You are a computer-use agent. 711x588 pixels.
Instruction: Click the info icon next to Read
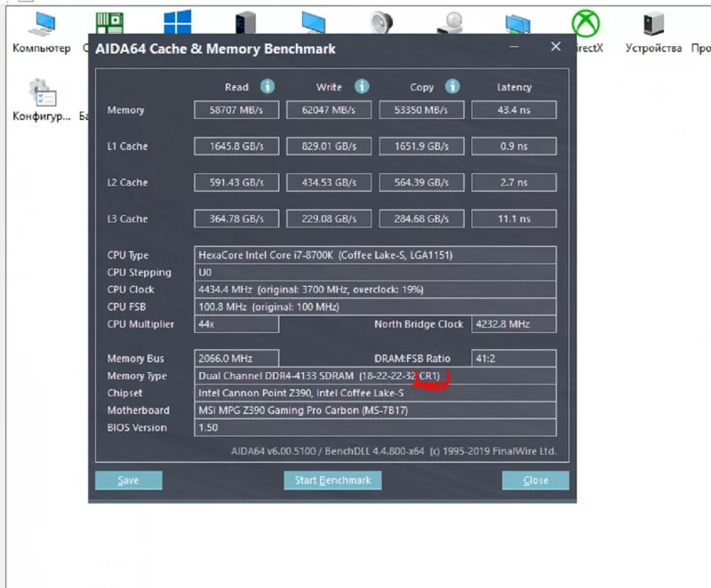268,86
